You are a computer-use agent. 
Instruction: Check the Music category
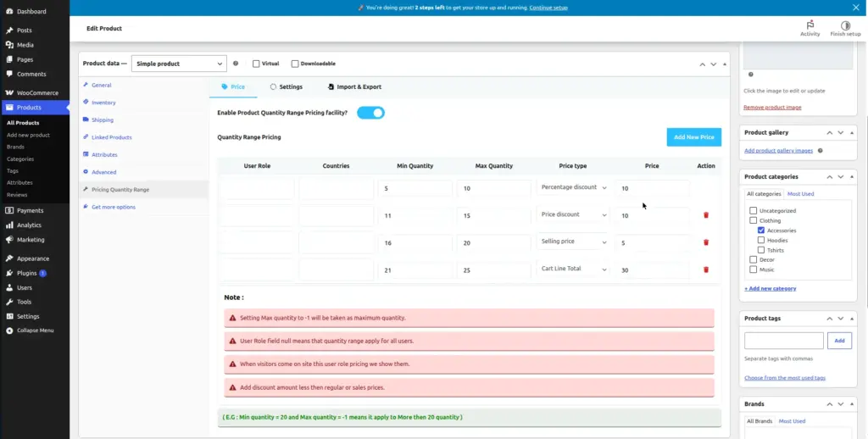(x=753, y=270)
